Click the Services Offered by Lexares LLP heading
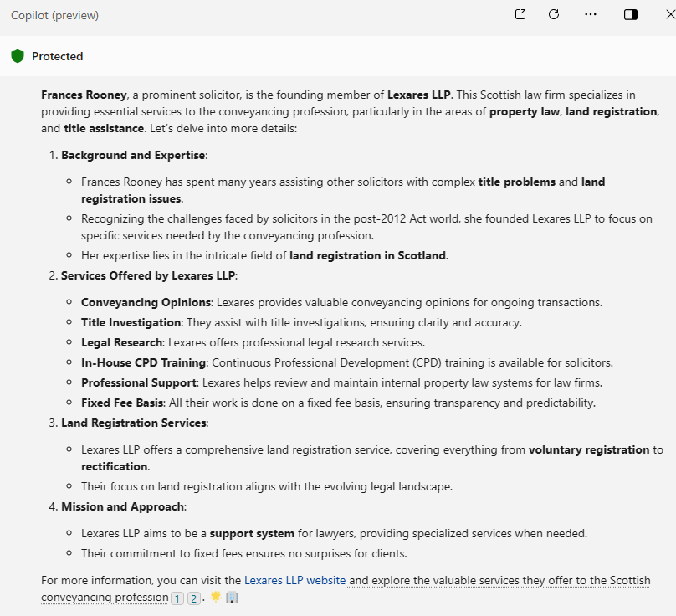Image resolution: width=676 pixels, height=616 pixels. click(148, 275)
